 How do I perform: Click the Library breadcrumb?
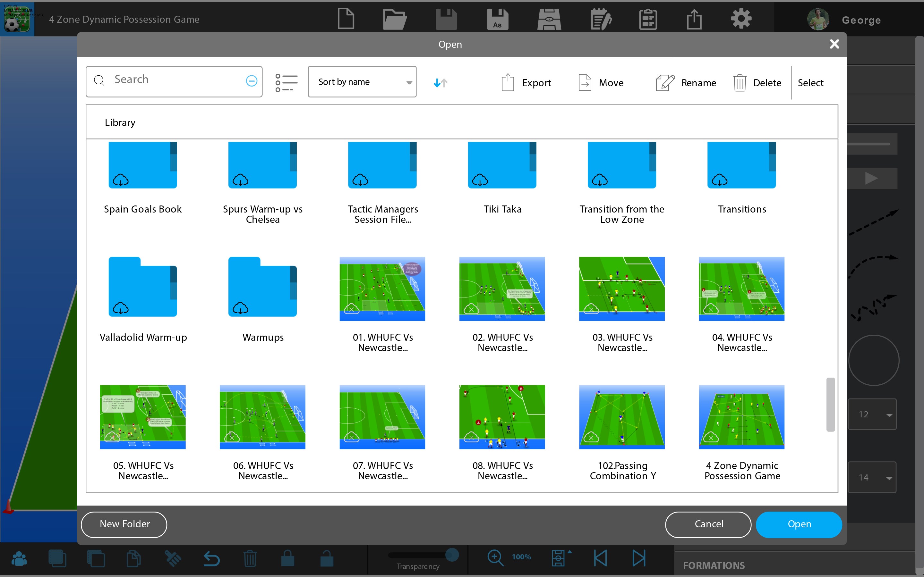(x=120, y=122)
